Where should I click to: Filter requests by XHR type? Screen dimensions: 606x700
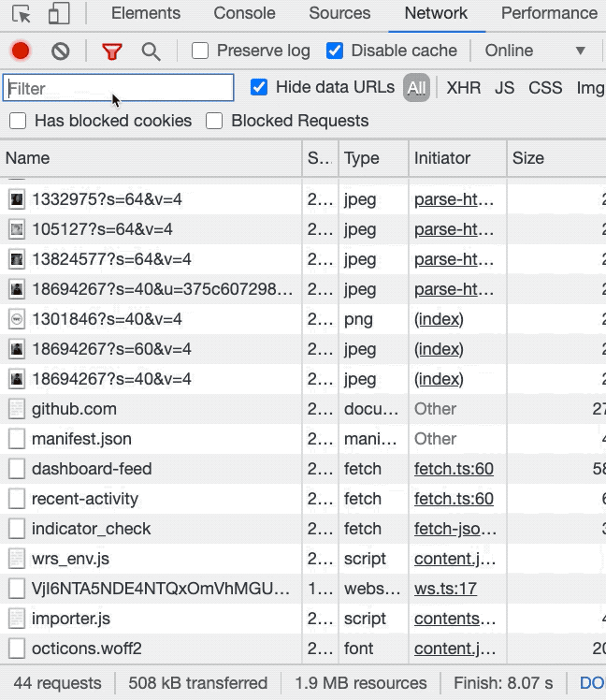[463, 88]
